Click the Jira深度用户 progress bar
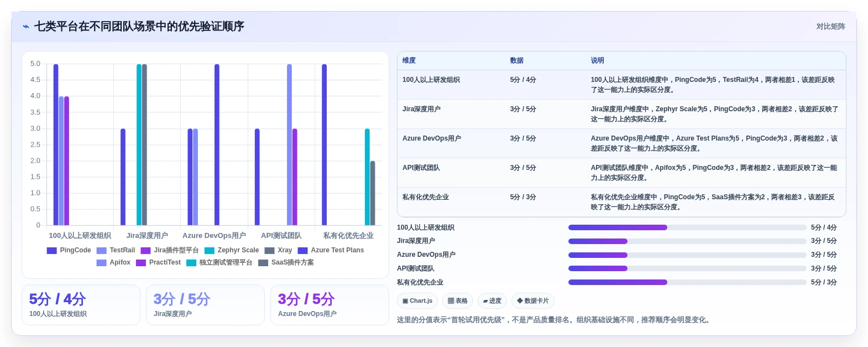The image size is (868, 347). pyautogui.click(x=687, y=241)
